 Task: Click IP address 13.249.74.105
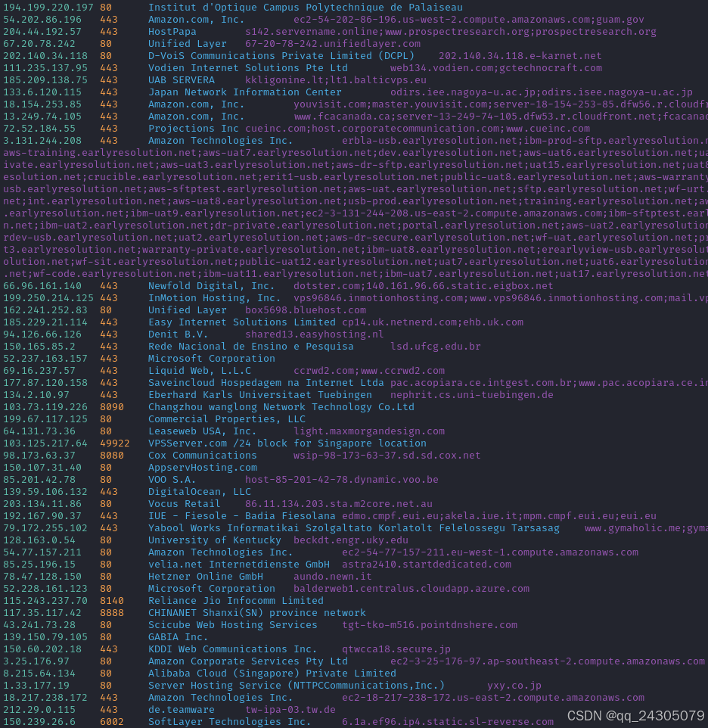(x=42, y=116)
